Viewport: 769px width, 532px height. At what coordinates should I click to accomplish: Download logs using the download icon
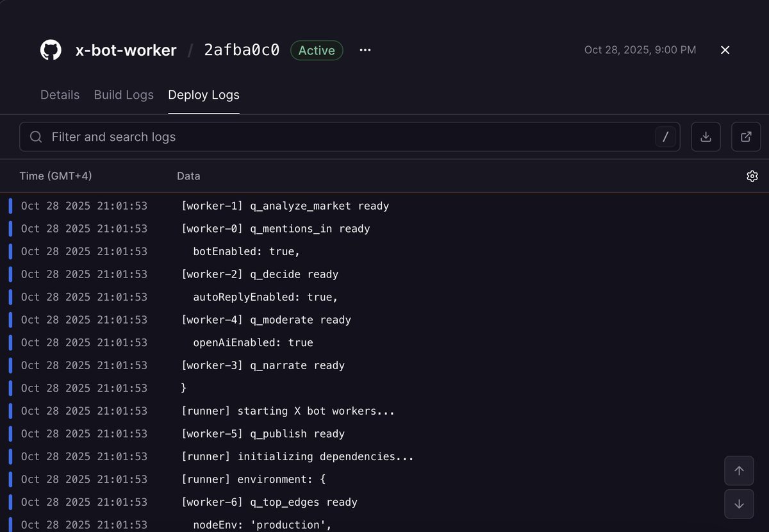706,137
